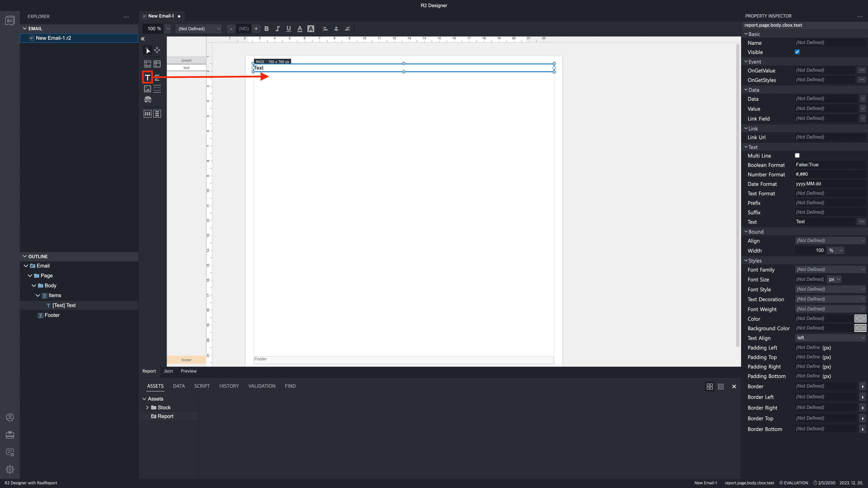Open OnGetValue script editor ellipsis button

click(x=862, y=70)
